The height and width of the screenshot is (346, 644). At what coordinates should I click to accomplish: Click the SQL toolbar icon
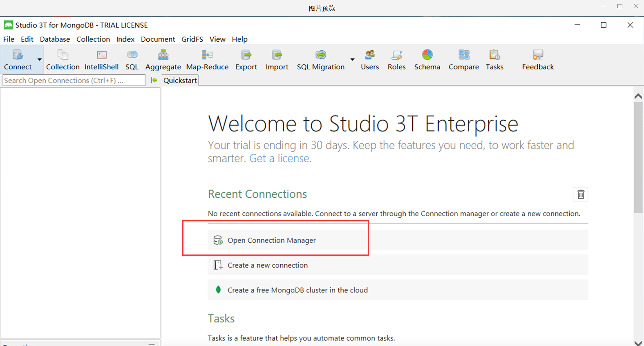click(x=132, y=60)
